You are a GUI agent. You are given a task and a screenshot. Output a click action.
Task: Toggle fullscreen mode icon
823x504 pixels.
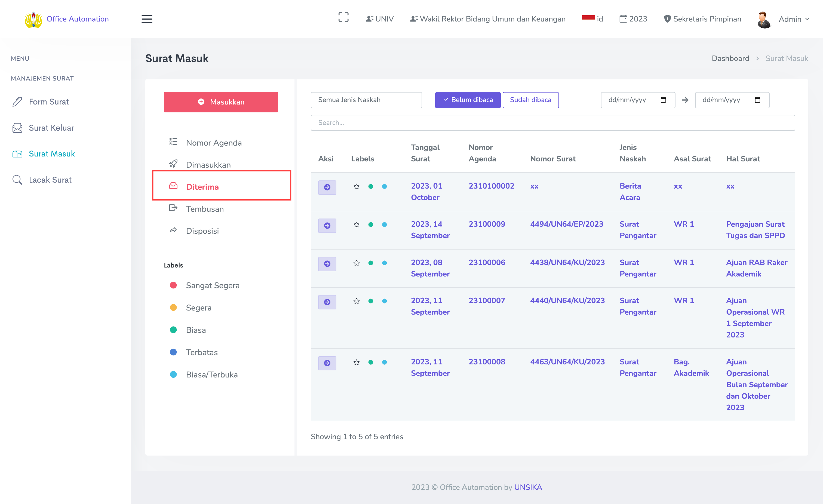(343, 17)
